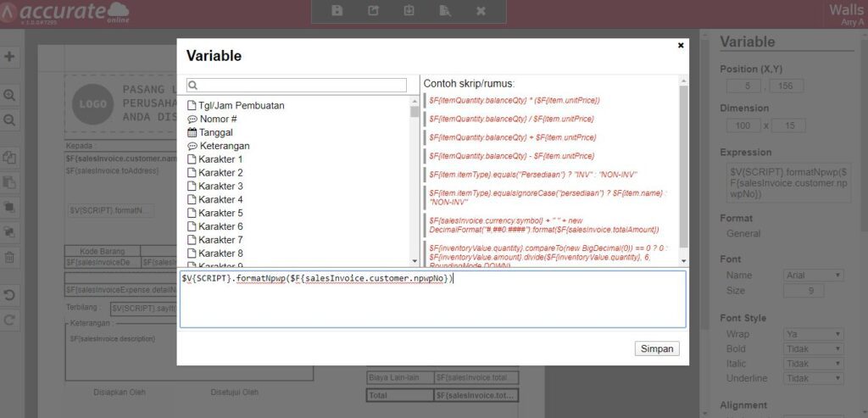This screenshot has width=868, height=418.
Task: Click example script panel scrollbar down arrow
Action: coord(684,261)
